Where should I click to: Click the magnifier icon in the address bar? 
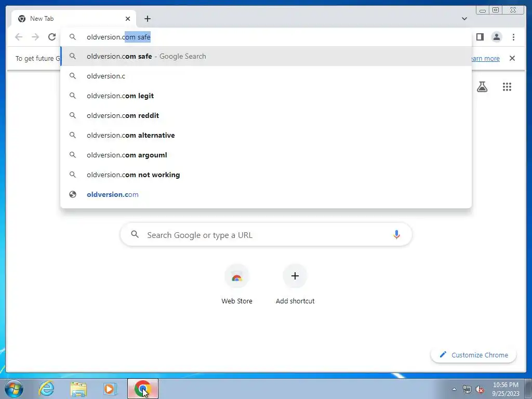(73, 37)
